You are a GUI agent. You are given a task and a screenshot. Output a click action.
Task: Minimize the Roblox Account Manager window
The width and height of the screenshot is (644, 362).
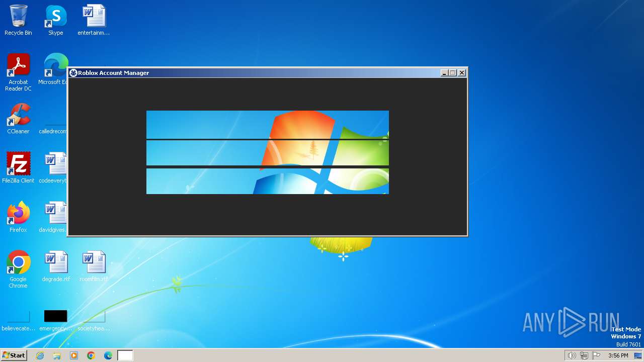[x=444, y=73]
